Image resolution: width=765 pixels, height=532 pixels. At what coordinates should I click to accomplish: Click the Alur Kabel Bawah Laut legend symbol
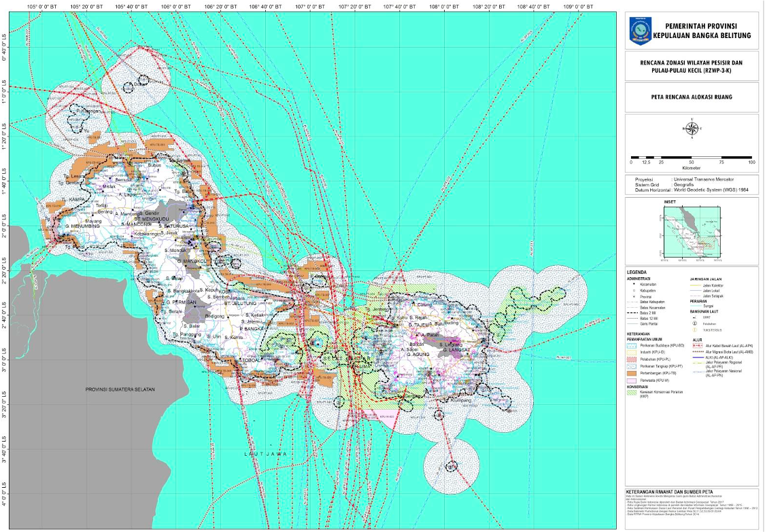click(x=697, y=347)
